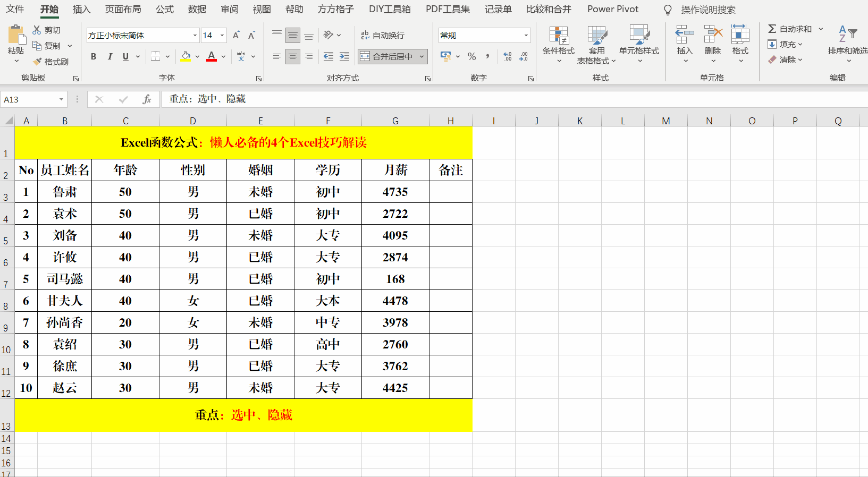This screenshot has width=868, height=477.
Task: Switch to Page Layout (页面布局) tab
Action: pyautogui.click(x=123, y=9)
